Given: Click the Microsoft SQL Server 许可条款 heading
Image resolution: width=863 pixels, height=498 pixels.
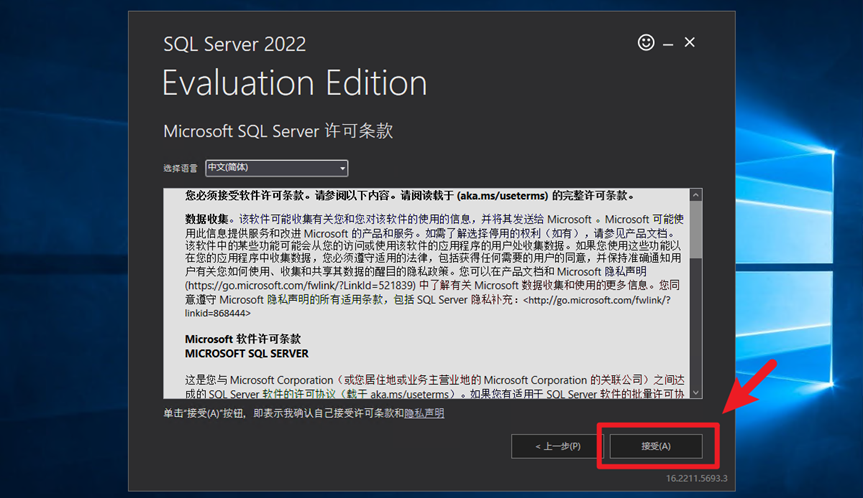Looking at the screenshot, I should pos(278,131).
